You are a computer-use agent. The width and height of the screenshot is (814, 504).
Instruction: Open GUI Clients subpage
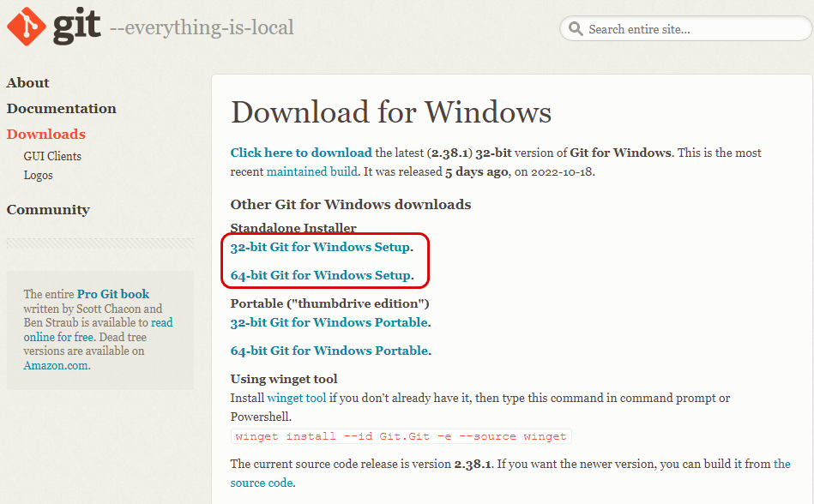52,156
